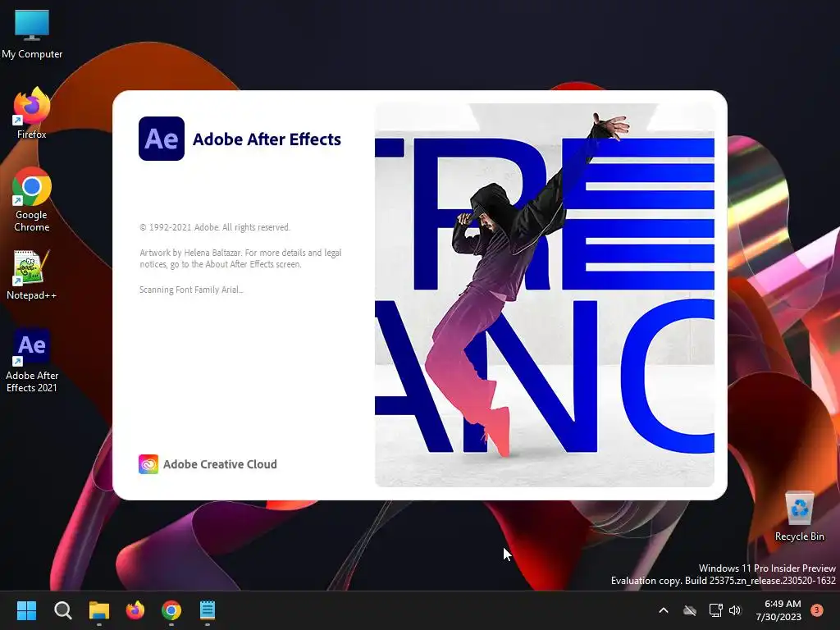Switch to the notepad app in the taskbar
The width and height of the screenshot is (840, 630).
click(x=208, y=610)
